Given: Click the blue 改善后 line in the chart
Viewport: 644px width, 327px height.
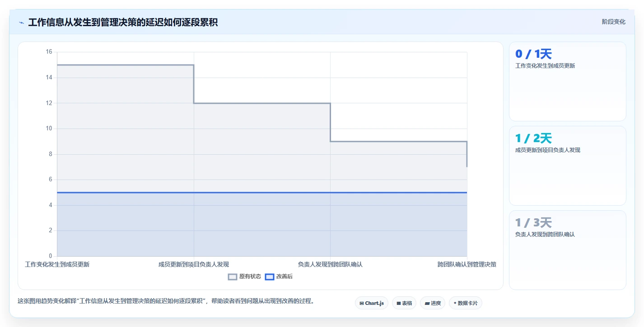Looking at the screenshot, I should [262, 193].
